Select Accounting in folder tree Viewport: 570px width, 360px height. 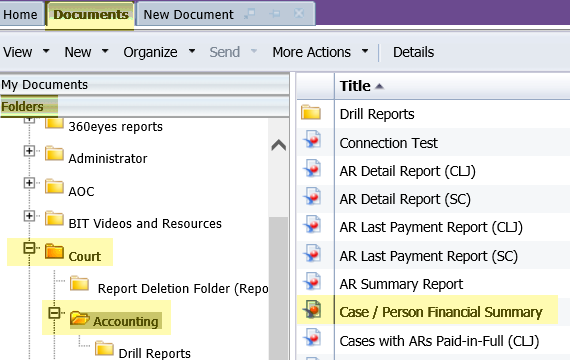click(126, 321)
